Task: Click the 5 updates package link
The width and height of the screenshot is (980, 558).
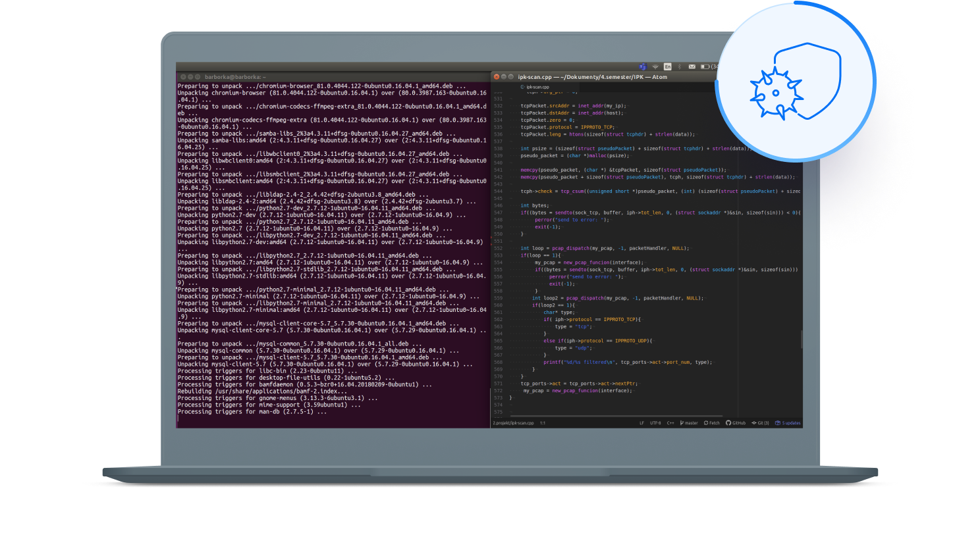Action: tap(788, 423)
